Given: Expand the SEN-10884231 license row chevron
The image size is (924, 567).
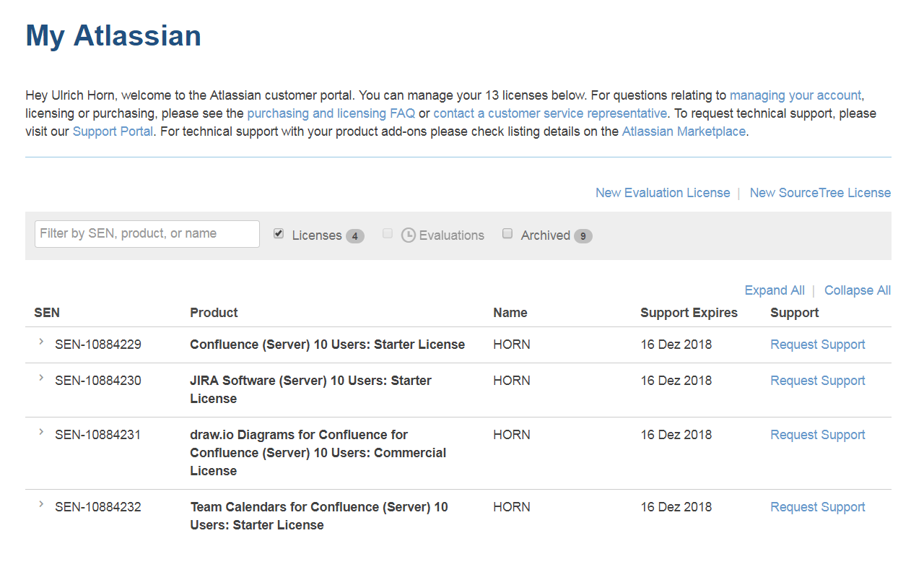Looking at the screenshot, I should [41, 432].
